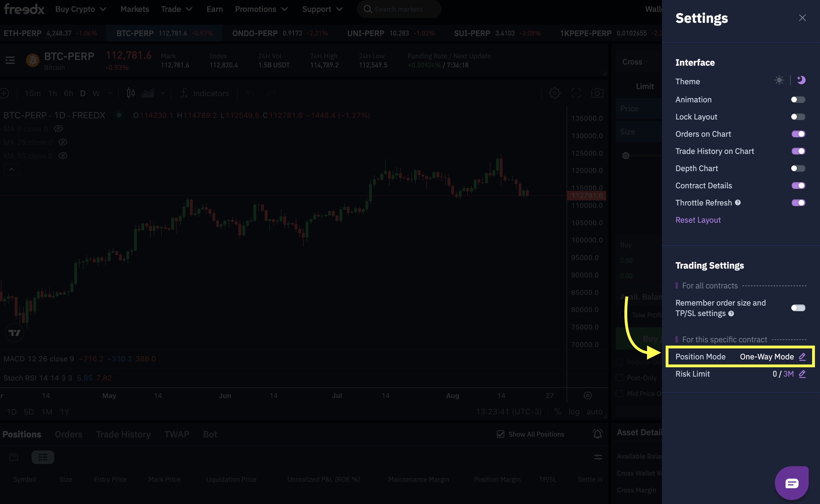Expand the Support dropdown menu
Viewport: 820px width, 504px height.
coord(322,9)
